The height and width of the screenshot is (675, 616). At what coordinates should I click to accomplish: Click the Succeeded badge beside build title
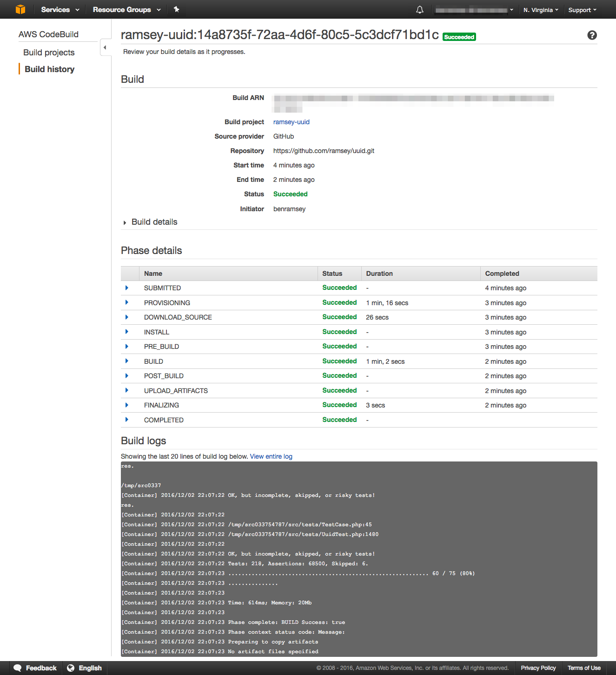pyautogui.click(x=459, y=37)
